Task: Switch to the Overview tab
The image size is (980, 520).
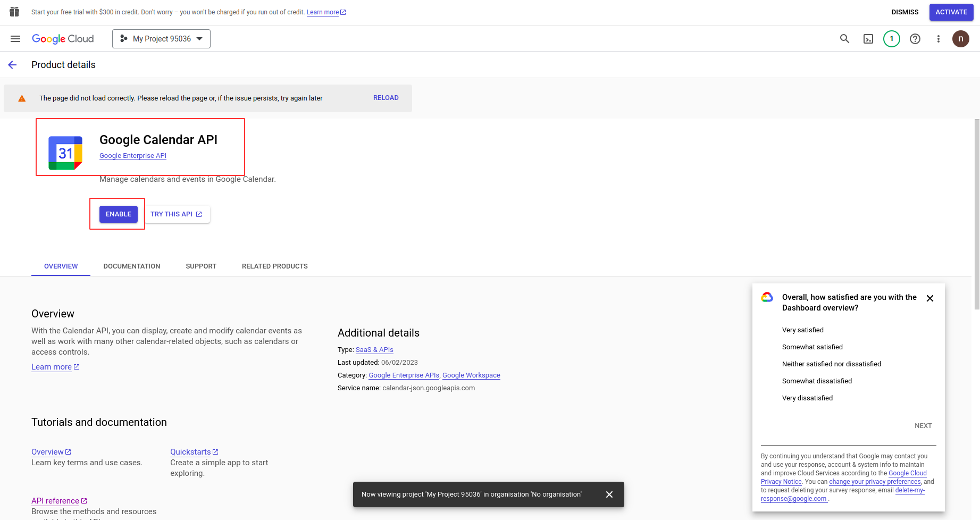Action: (61, 266)
